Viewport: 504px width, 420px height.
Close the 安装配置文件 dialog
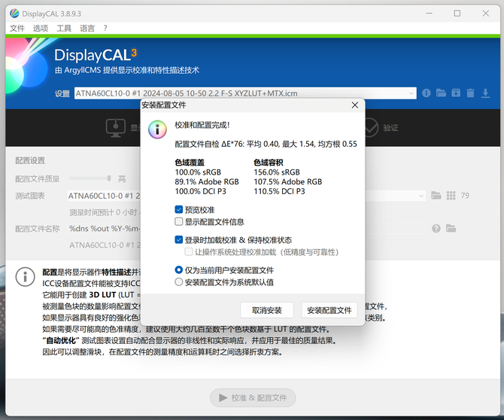(x=355, y=105)
